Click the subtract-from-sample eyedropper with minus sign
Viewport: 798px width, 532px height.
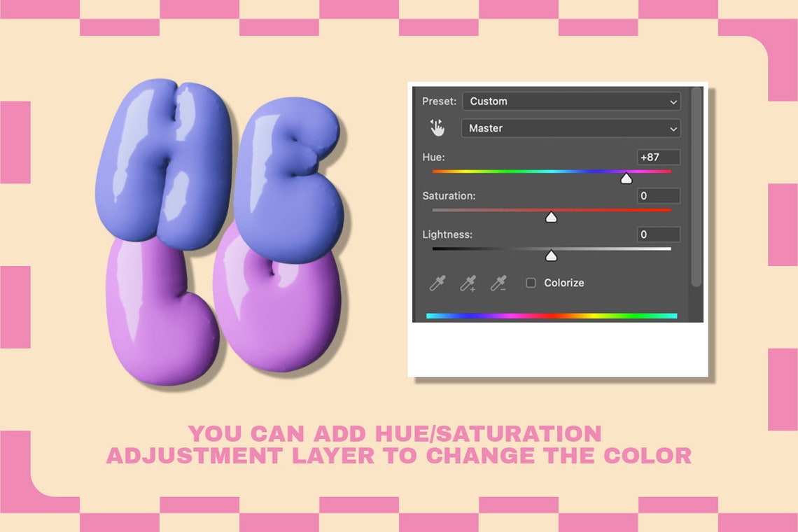499,283
